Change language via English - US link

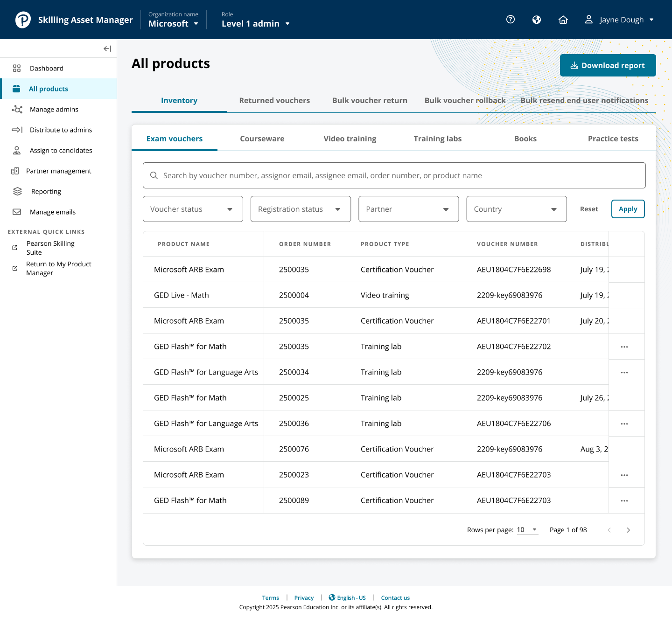(x=351, y=598)
